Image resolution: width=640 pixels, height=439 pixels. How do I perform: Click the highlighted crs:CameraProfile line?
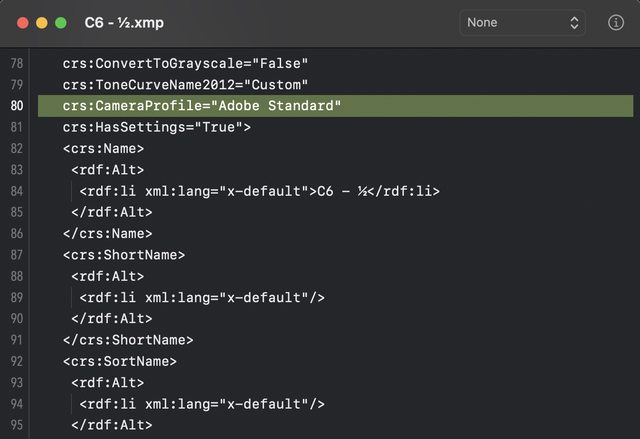tap(201, 106)
